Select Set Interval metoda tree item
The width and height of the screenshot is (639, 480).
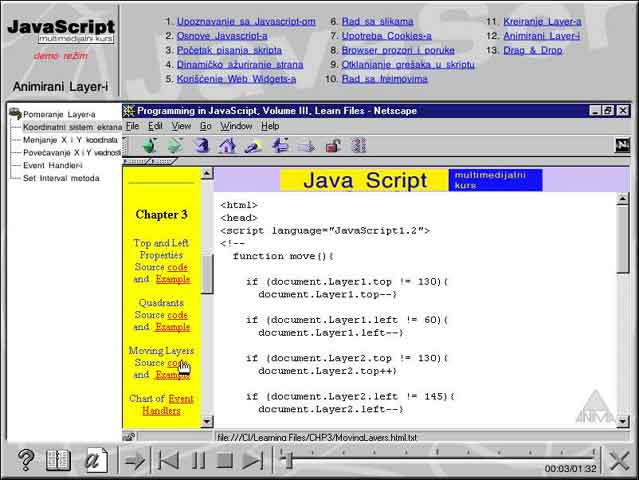61,178
